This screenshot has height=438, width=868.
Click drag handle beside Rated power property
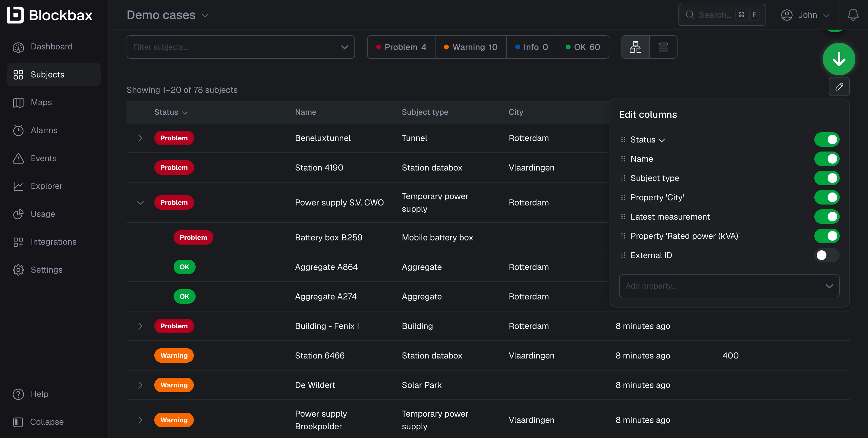coord(623,236)
